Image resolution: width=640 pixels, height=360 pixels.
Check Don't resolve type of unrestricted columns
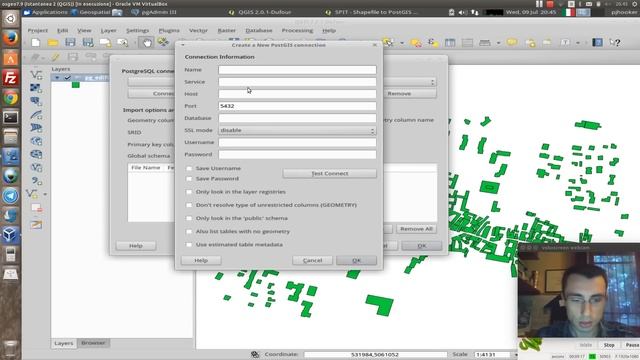tap(189, 205)
